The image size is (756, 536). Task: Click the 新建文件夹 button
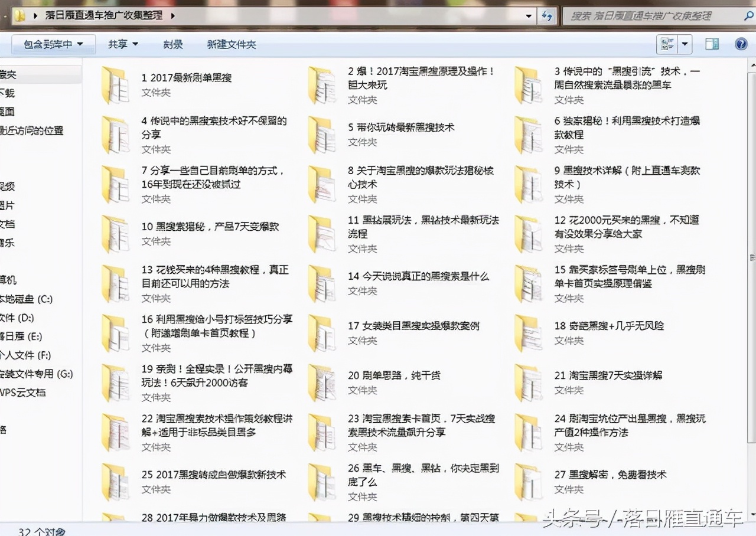tap(232, 44)
